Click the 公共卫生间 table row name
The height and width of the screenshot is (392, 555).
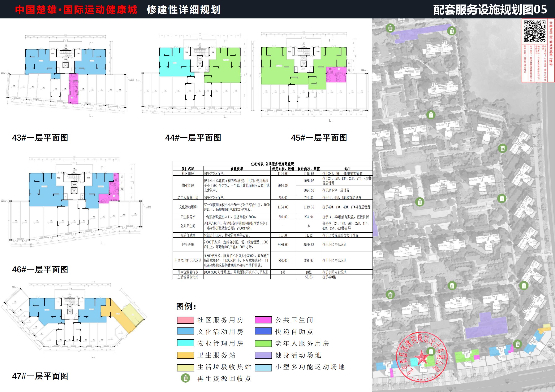pos(188,226)
